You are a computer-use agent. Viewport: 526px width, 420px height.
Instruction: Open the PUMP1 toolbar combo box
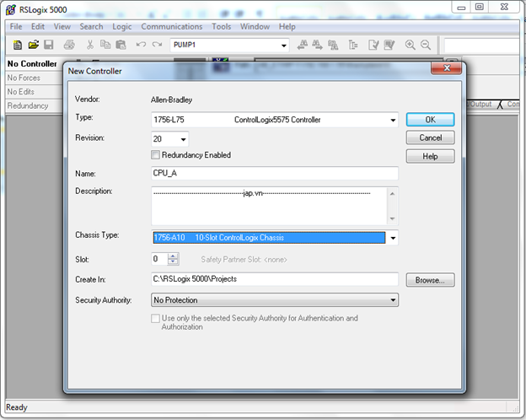[230, 45]
